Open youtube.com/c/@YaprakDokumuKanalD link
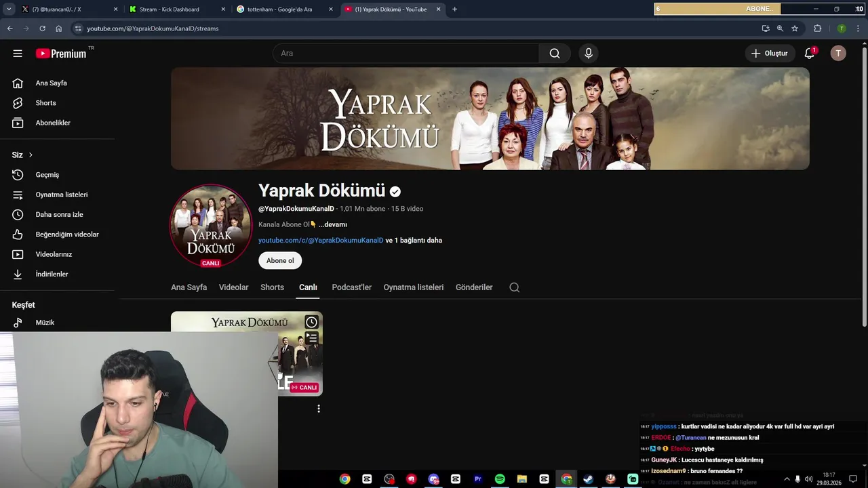 pyautogui.click(x=321, y=241)
